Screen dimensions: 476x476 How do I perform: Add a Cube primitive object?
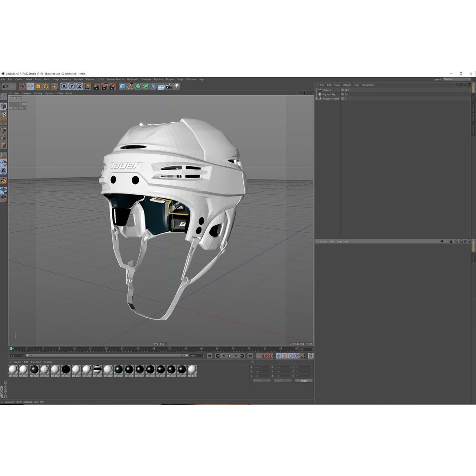(x=123, y=86)
